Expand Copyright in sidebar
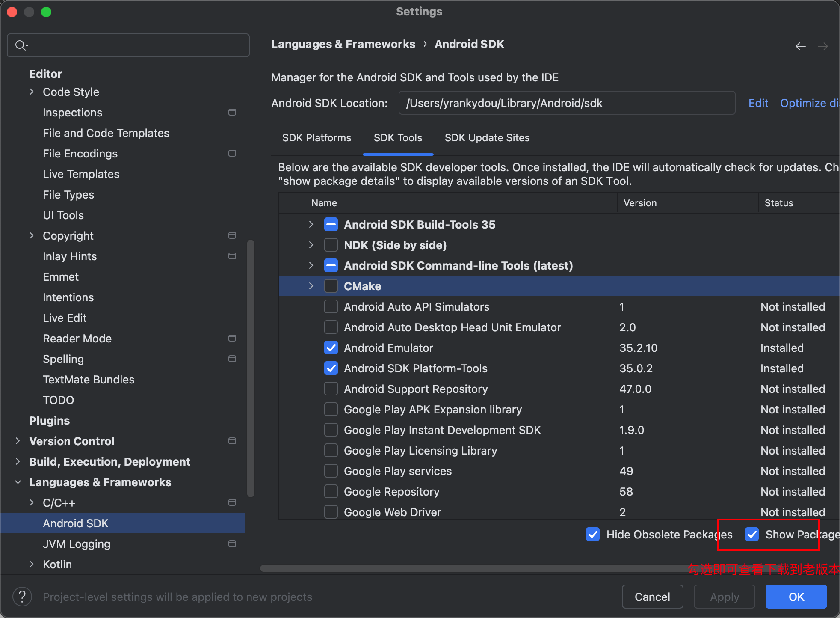The height and width of the screenshot is (618, 840). click(x=31, y=235)
